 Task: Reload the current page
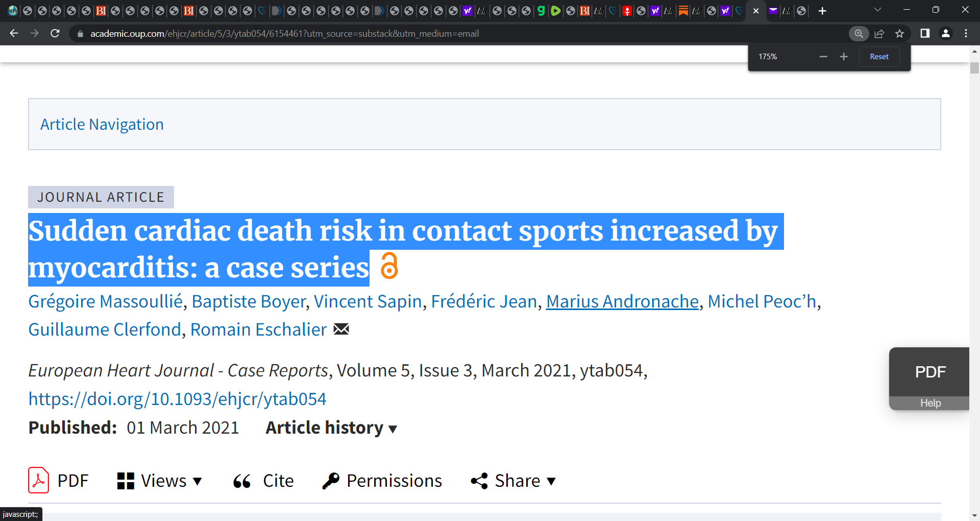tap(55, 33)
